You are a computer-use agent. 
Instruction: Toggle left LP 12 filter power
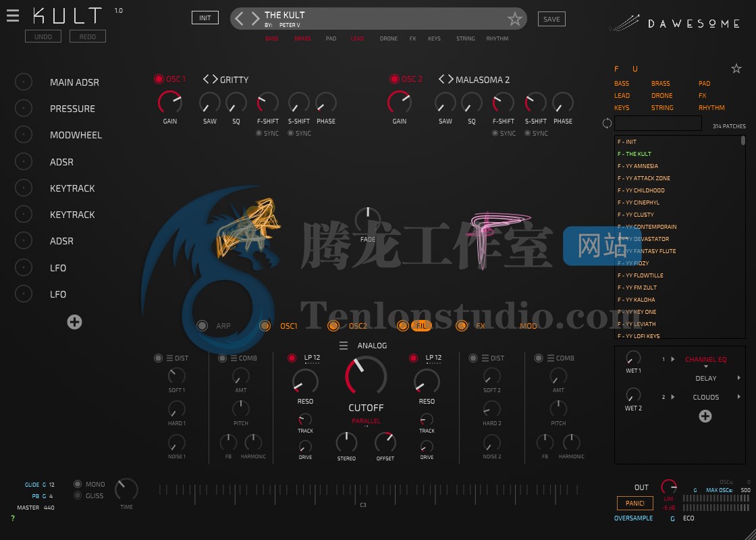click(292, 358)
